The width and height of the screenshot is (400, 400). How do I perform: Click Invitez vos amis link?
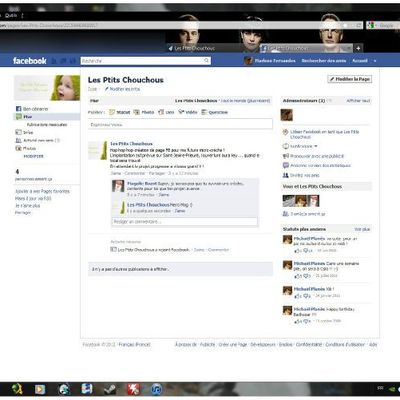pos(304,175)
